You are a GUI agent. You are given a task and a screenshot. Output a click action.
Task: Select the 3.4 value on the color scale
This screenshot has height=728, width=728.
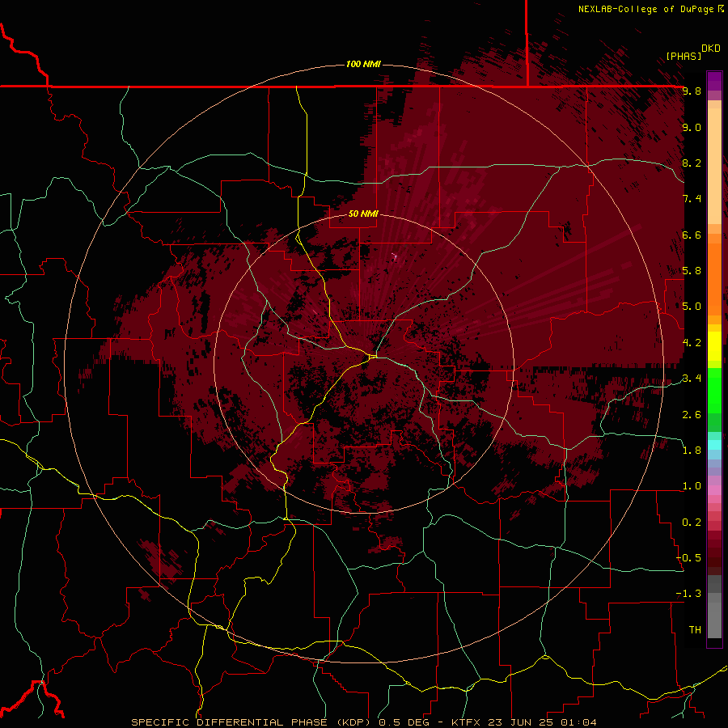click(692, 379)
